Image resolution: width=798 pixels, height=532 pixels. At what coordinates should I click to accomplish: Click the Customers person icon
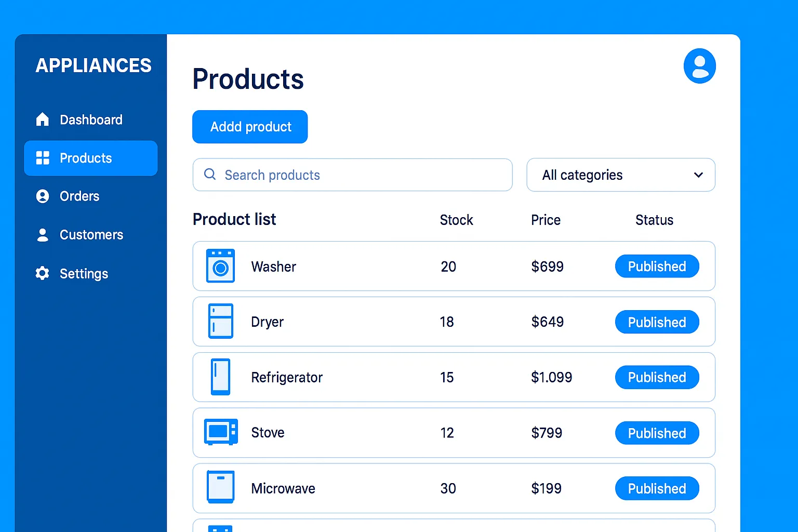pos(43,235)
